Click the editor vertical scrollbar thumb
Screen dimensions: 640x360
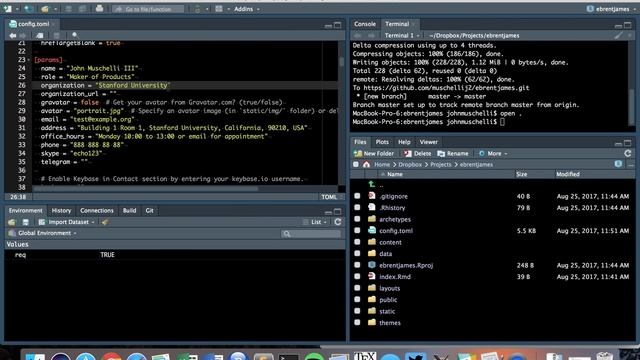(x=341, y=61)
